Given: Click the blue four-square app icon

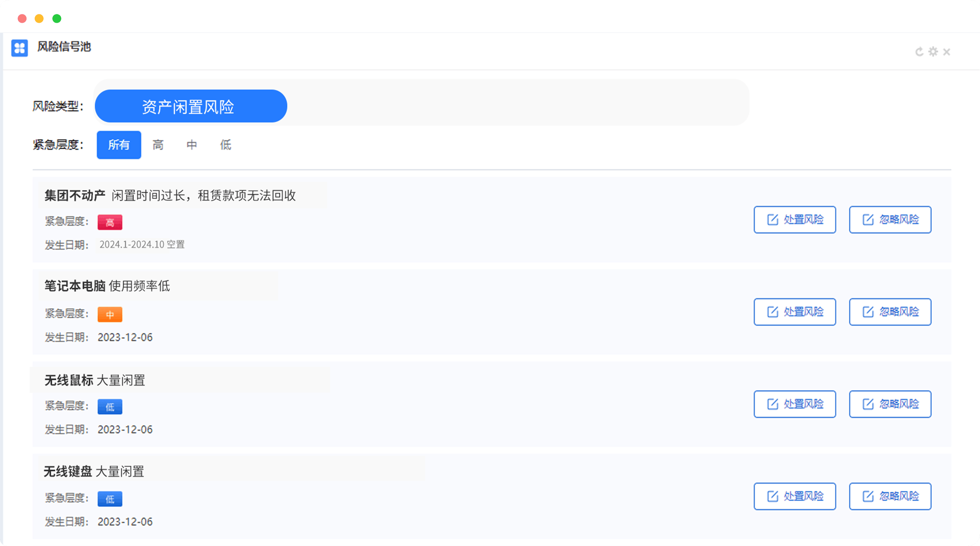Looking at the screenshot, I should tap(19, 48).
